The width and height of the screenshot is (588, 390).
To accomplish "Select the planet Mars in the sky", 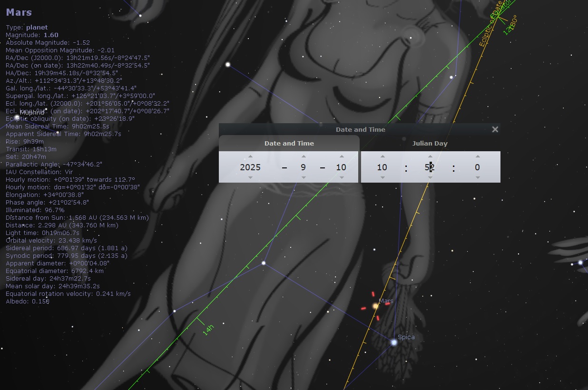I will click(x=375, y=306).
